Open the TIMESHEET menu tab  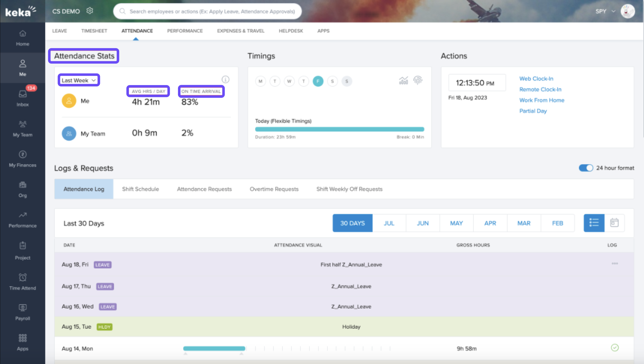pyautogui.click(x=94, y=31)
